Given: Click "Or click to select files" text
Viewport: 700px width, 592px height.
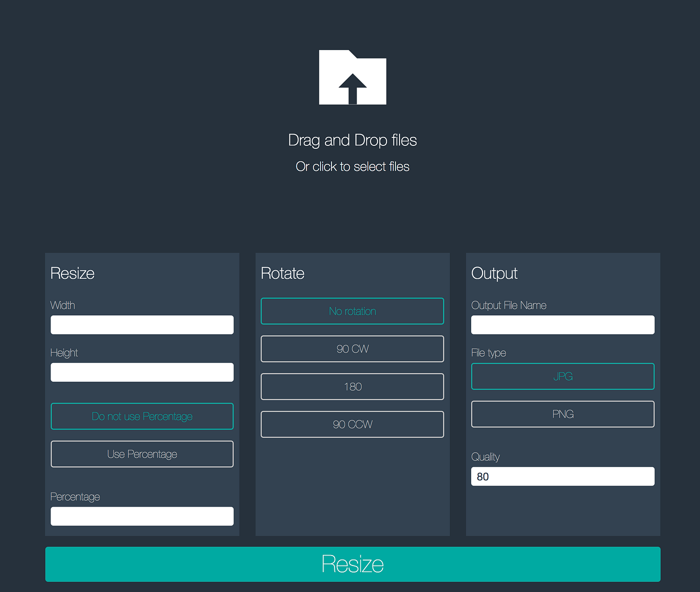Looking at the screenshot, I should [x=352, y=166].
